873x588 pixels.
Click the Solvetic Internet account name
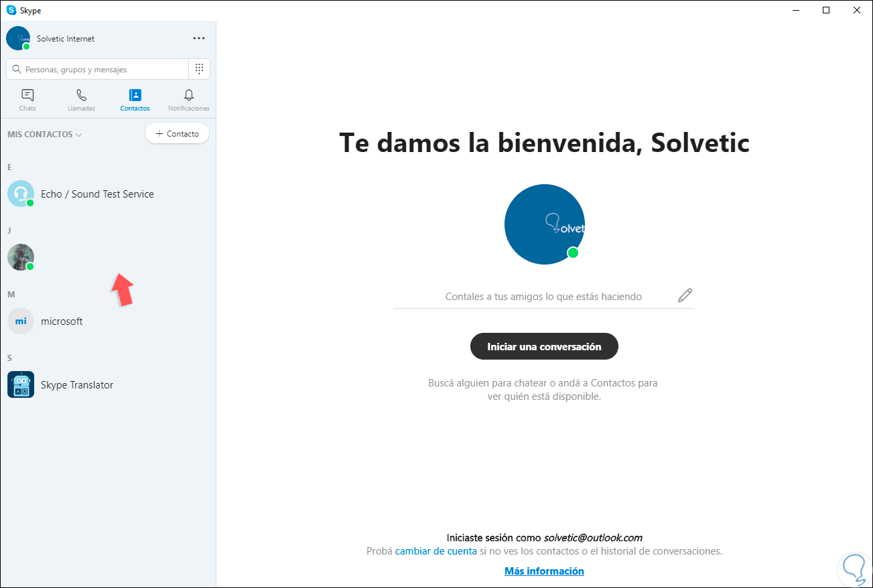tap(66, 38)
